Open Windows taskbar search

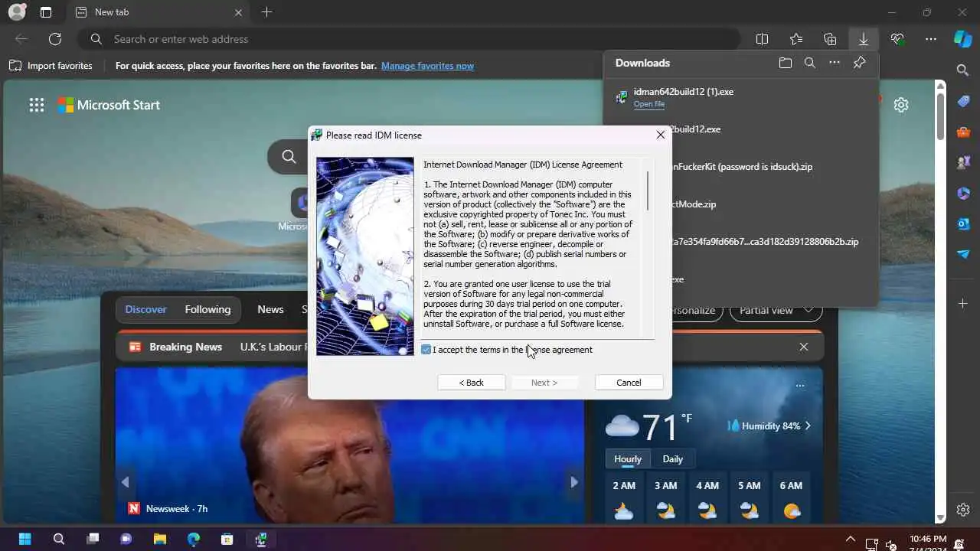point(59,540)
